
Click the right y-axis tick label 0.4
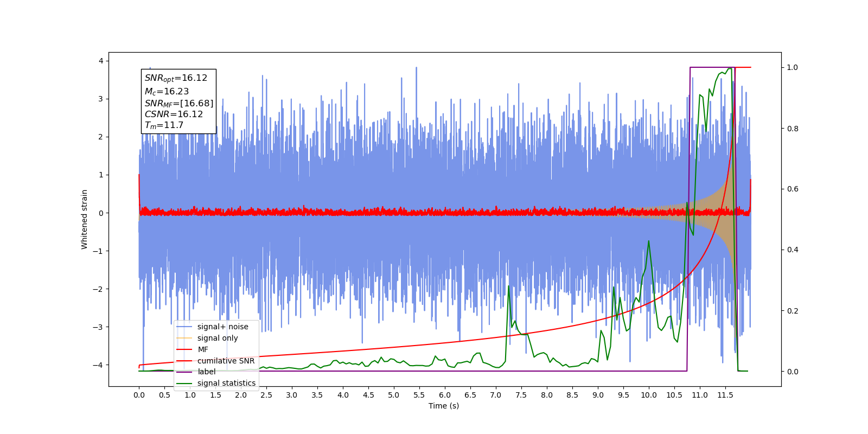(793, 250)
